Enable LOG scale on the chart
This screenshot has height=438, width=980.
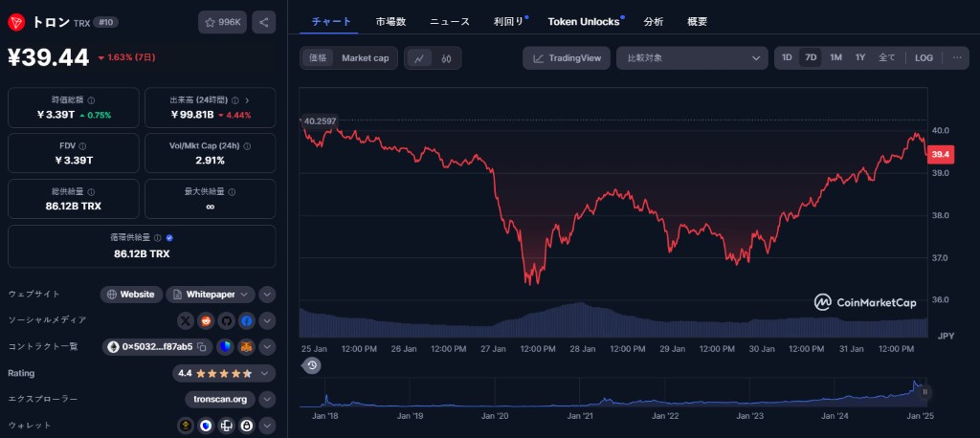(x=924, y=57)
